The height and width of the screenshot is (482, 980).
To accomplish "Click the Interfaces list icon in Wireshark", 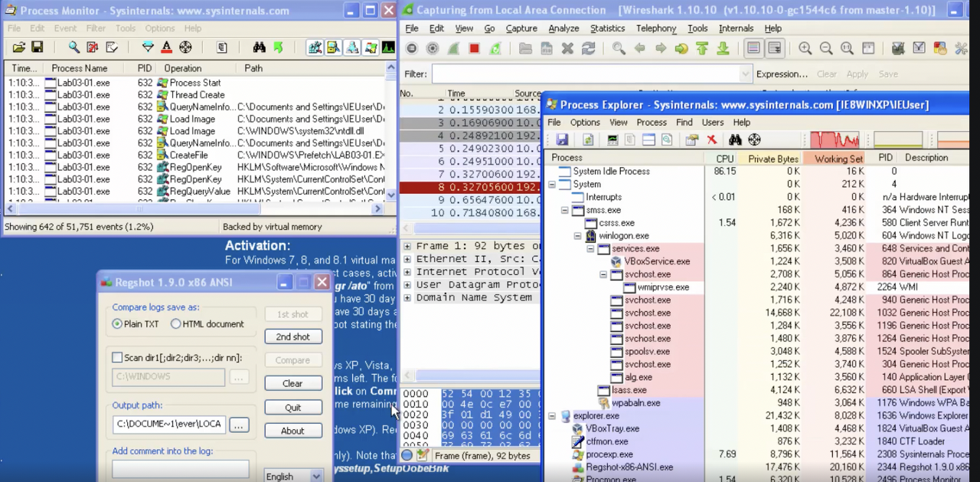I will click(411, 48).
